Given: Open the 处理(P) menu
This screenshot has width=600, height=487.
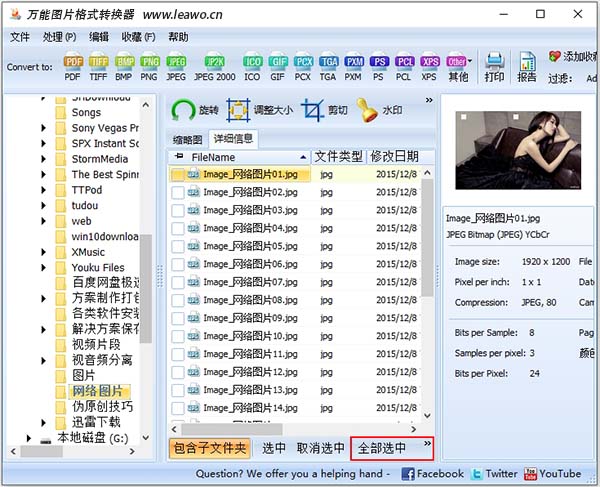Looking at the screenshot, I should click(x=59, y=37).
